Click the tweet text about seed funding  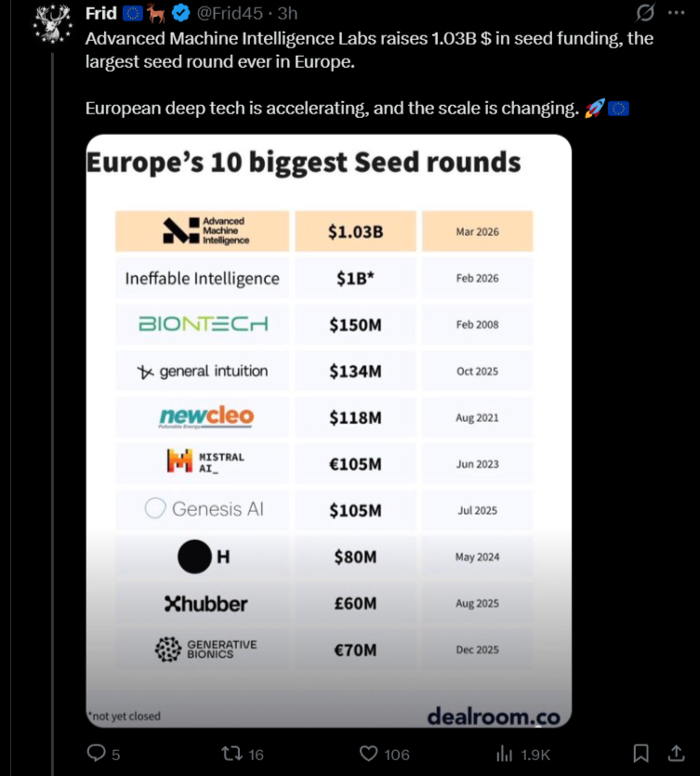point(368,50)
